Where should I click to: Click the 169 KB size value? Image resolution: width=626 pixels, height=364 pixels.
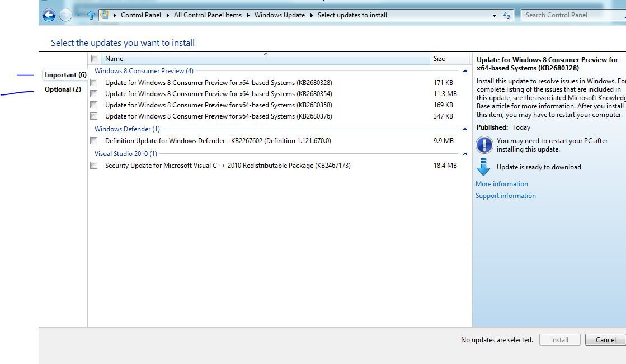(443, 105)
